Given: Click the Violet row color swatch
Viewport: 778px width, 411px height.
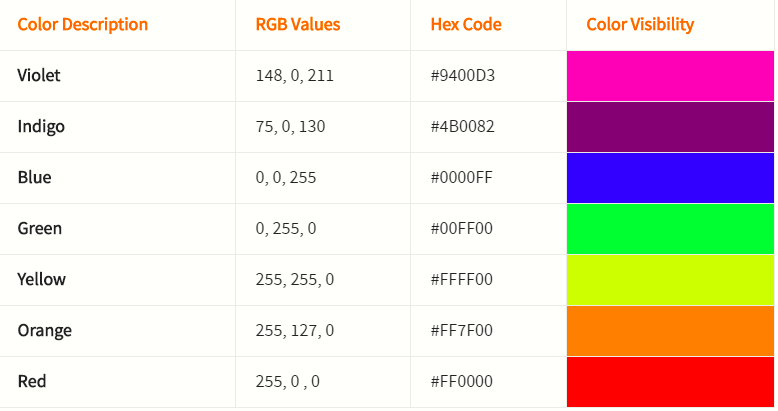Looking at the screenshot, I should [x=670, y=76].
